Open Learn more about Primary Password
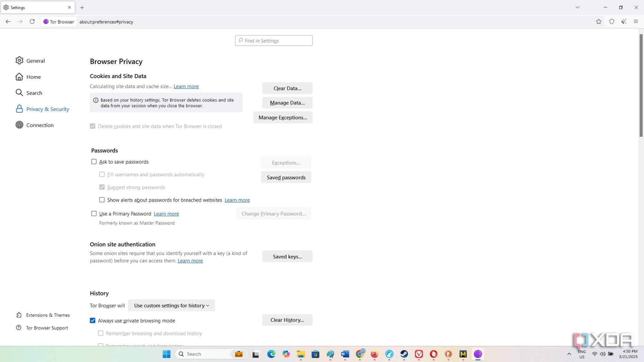This screenshot has height=362, width=644. point(166,214)
